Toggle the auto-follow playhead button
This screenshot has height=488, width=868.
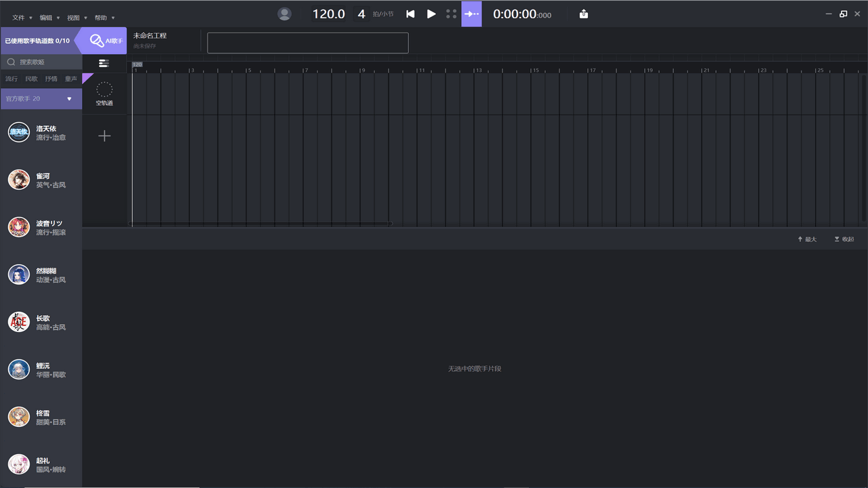pos(471,14)
